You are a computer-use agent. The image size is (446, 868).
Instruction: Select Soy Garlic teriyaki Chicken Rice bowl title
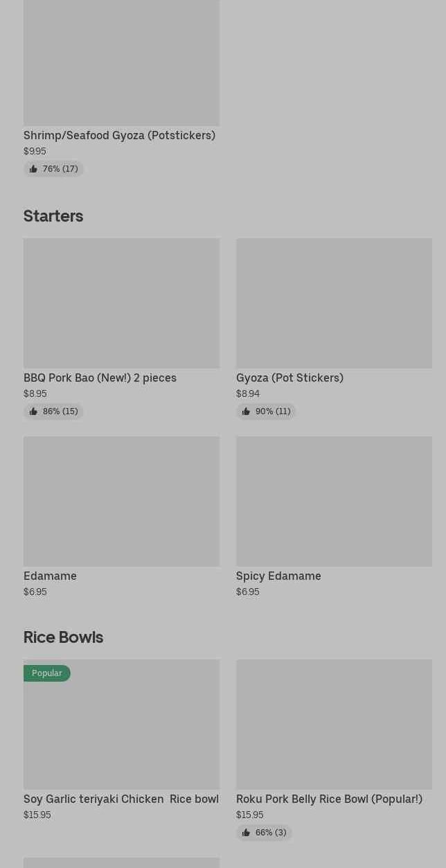click(x=121, y=799)
